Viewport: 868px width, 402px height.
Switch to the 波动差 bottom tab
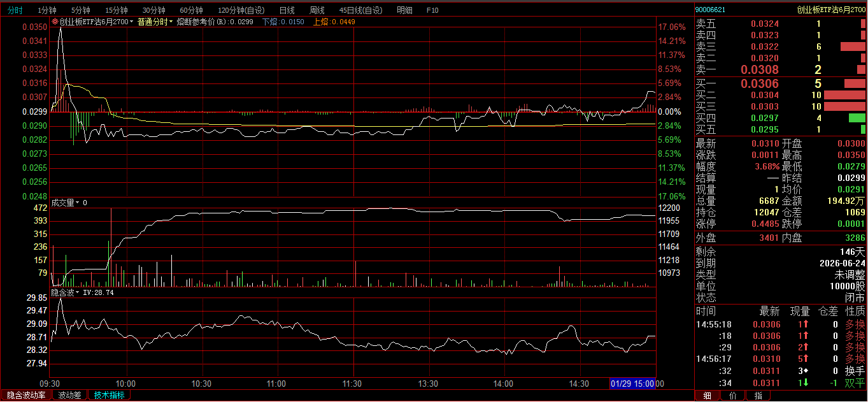[x=69, y=396]
